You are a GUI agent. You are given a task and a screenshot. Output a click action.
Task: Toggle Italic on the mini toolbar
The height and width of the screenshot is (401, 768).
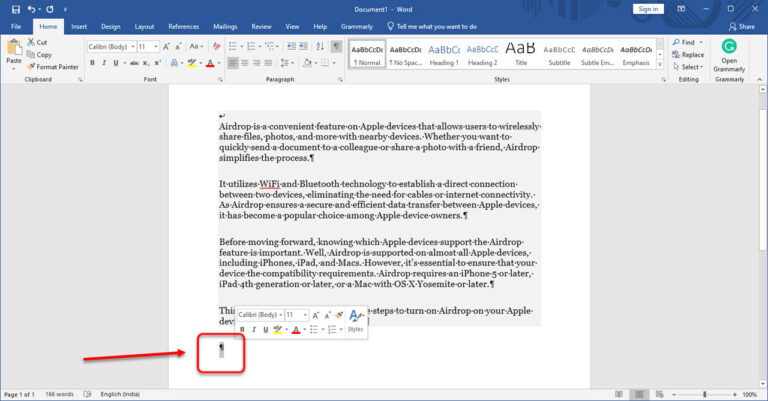coord(254,330)
